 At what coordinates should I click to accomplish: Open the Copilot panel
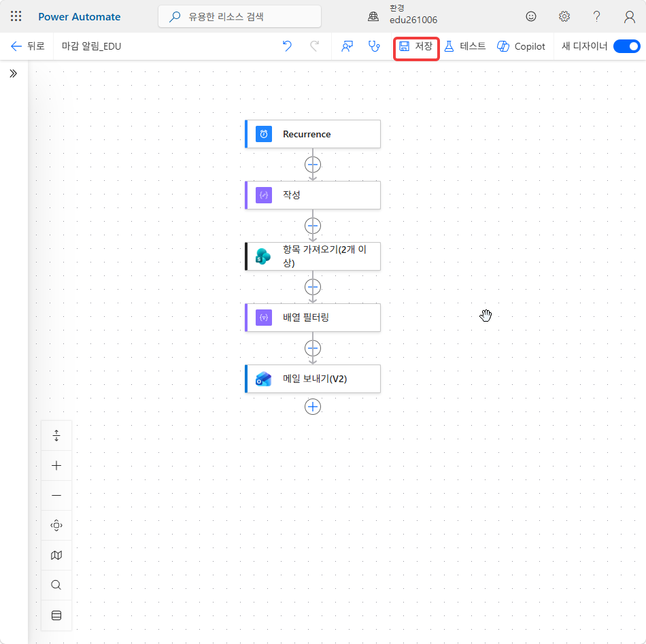521,46
